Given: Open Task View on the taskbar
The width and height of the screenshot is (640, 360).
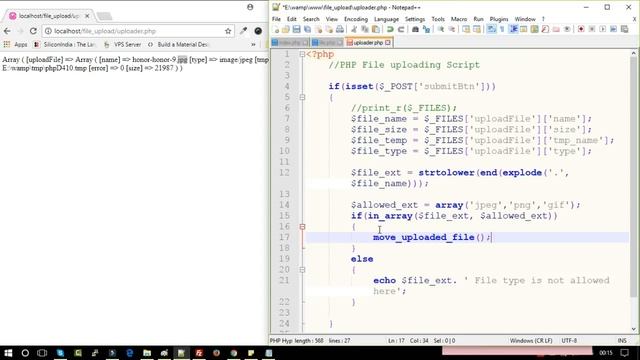Looking at the screenshot, I should (42, 353).
